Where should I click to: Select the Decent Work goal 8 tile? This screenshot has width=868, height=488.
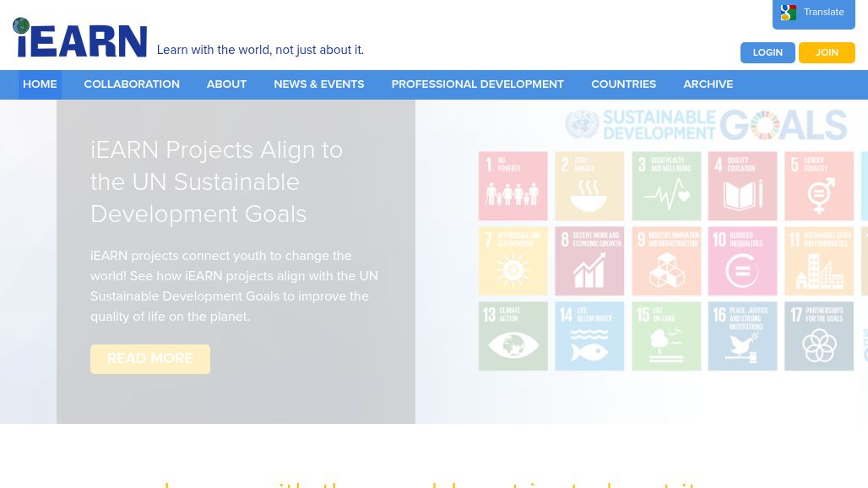589,261
